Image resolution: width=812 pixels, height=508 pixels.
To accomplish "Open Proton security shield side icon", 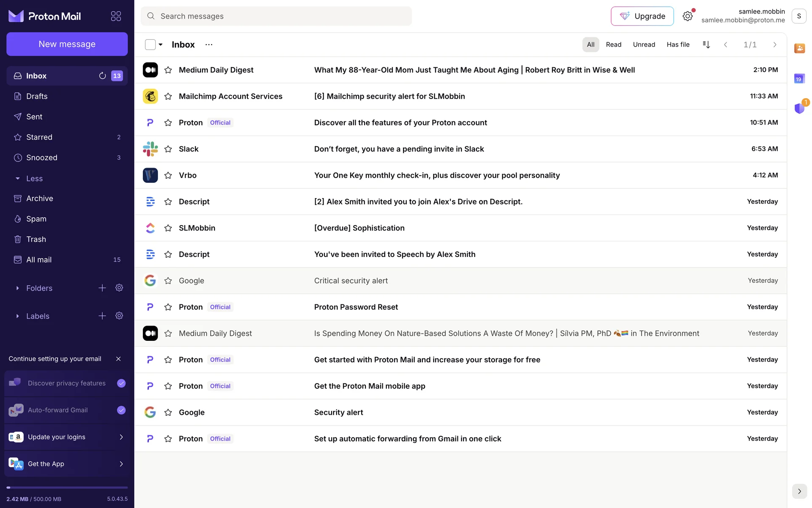I will click(799, 108).
